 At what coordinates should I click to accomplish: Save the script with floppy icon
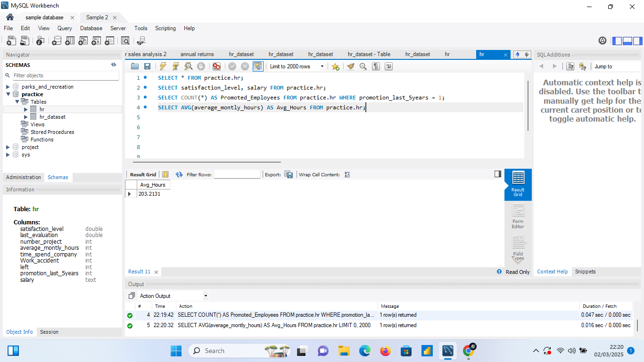click(147, 66)
